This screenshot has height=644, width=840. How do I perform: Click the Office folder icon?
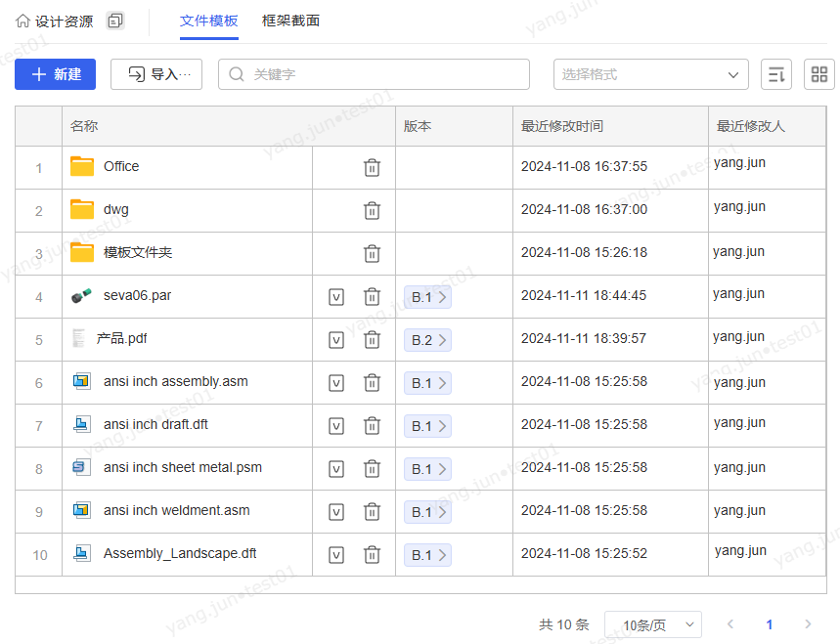[x=82, y=166]
